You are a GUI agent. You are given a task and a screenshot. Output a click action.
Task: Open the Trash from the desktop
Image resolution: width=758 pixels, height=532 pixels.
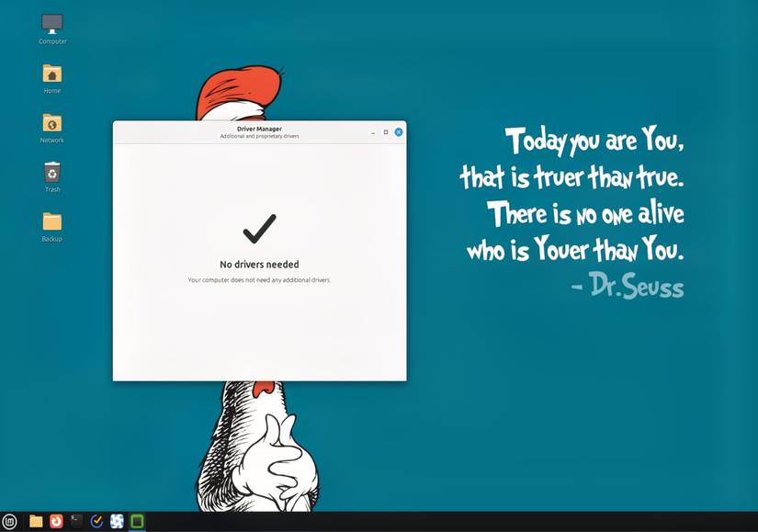click(x=51, y=175)
